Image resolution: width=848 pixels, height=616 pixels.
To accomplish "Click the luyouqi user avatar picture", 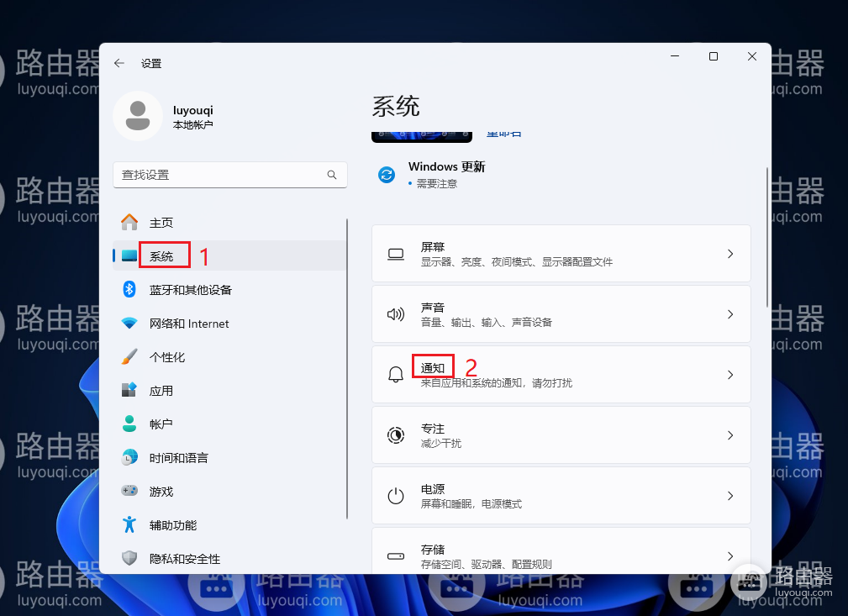I will pyautogui.click(x=137, y=116).
